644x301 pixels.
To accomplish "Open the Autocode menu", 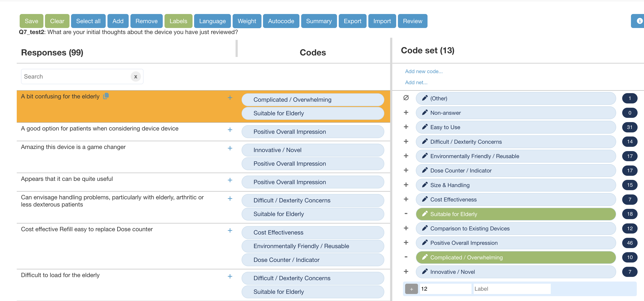I will (x=281, y=21).
